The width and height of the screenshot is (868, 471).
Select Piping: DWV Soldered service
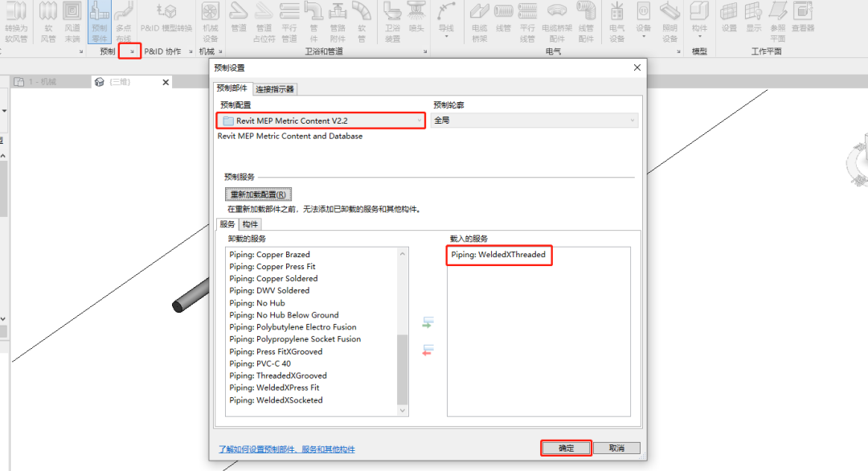(x=269, y=291)
